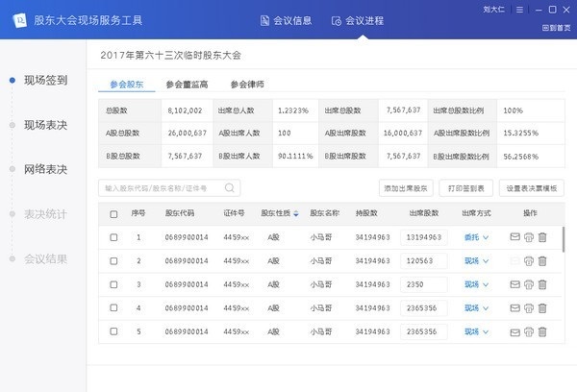This screenshot has width=577, height=392.
Task: Open the 现场 attendance dropdown in row 5
Action: (476, 331)
